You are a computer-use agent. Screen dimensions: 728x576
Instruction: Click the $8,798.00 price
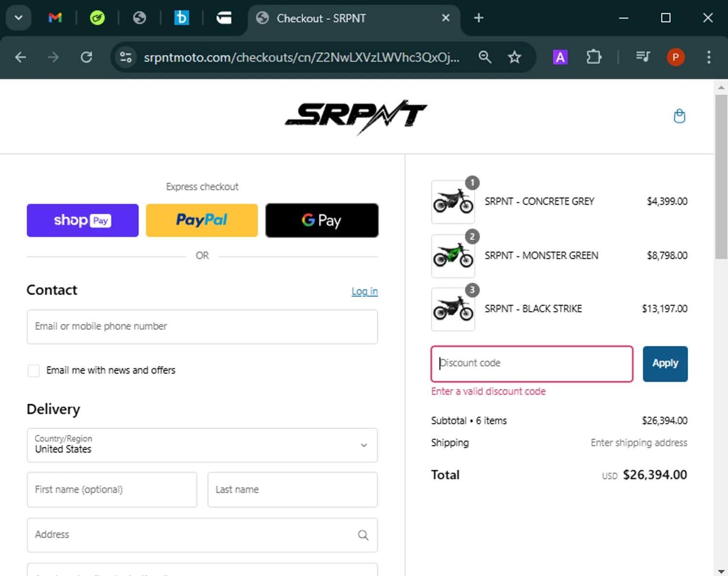tap(667, 255)
